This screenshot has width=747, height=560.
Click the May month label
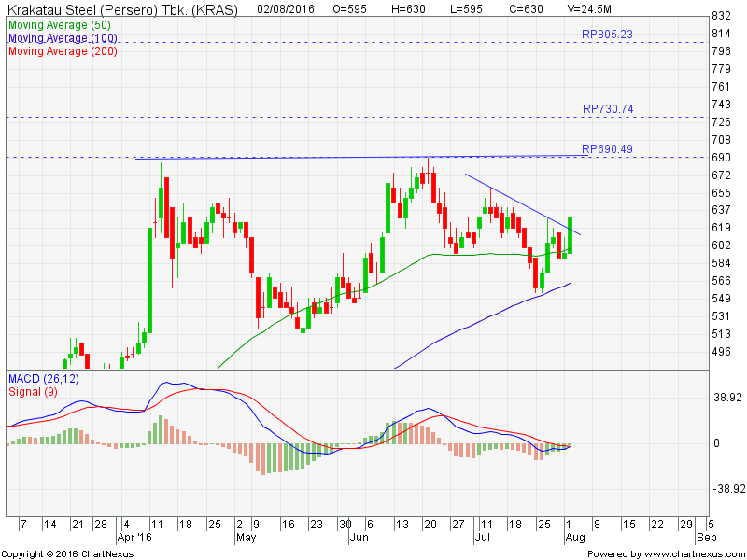click(x=246, y=539)
